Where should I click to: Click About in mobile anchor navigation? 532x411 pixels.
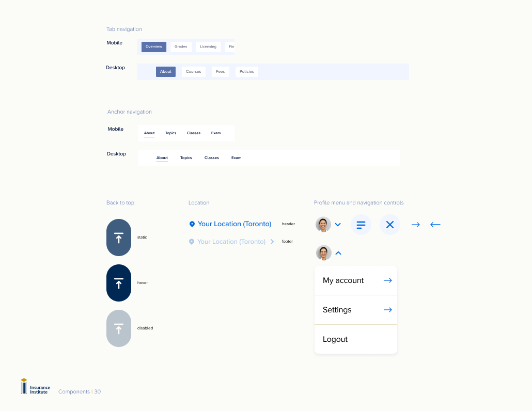click(x=149, y=133)
